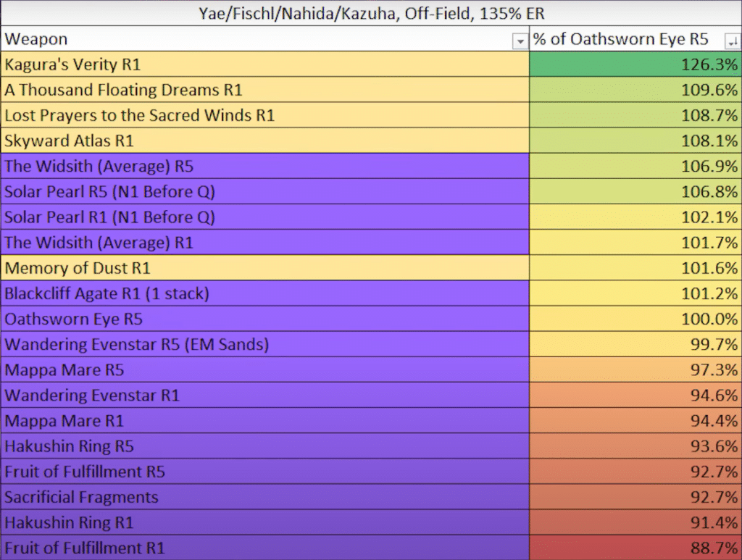
Task: Select the 106.9% value cell
Action: pos(635,166)
